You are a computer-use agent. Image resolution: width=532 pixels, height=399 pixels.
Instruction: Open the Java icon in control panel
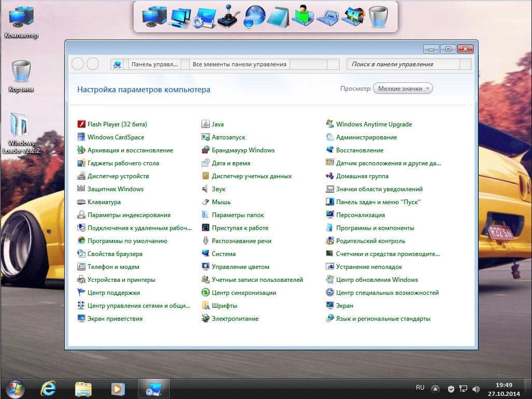[x=205, y=124]
